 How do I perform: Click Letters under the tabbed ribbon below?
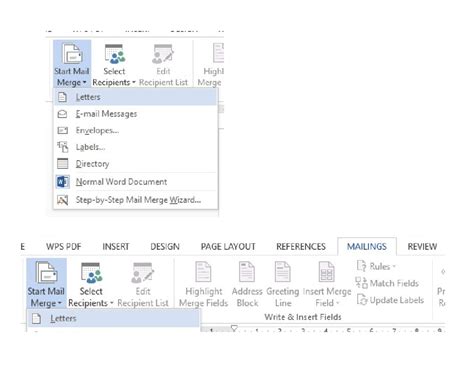coord(113,319)
